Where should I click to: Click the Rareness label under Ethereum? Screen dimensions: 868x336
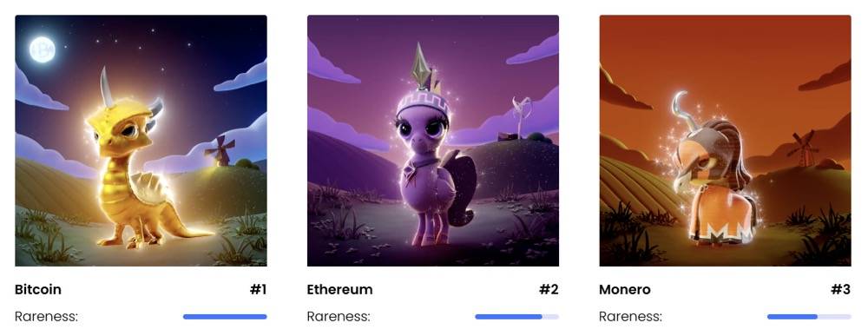[x=339, y=317]
